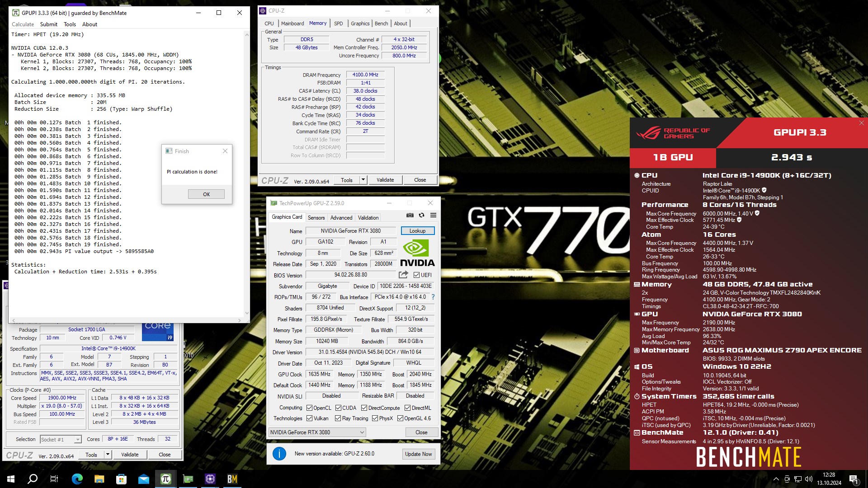This screenshot has height=488, width=868.
Task: Click OK in the Finish dialog
Action: pos(206,194)
